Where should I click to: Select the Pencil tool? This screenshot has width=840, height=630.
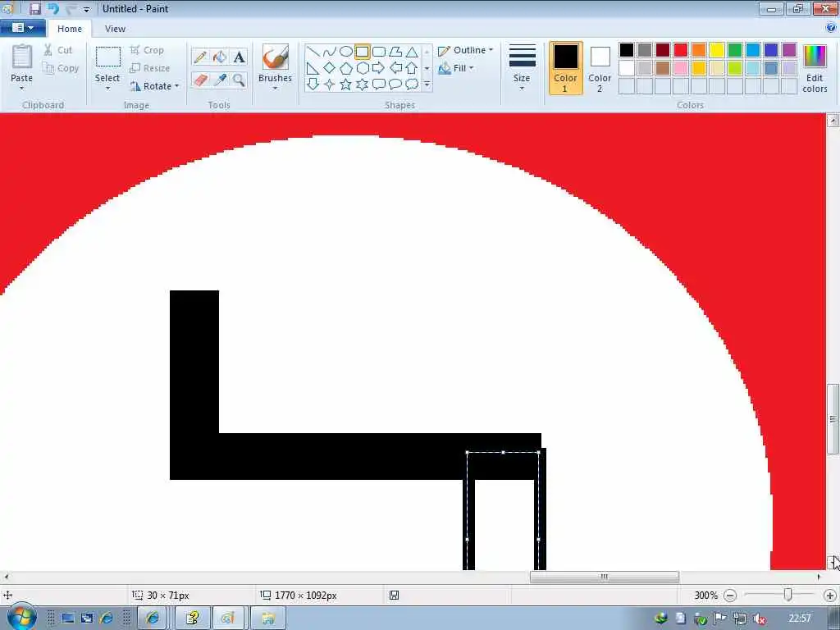[x=200, y=57]
